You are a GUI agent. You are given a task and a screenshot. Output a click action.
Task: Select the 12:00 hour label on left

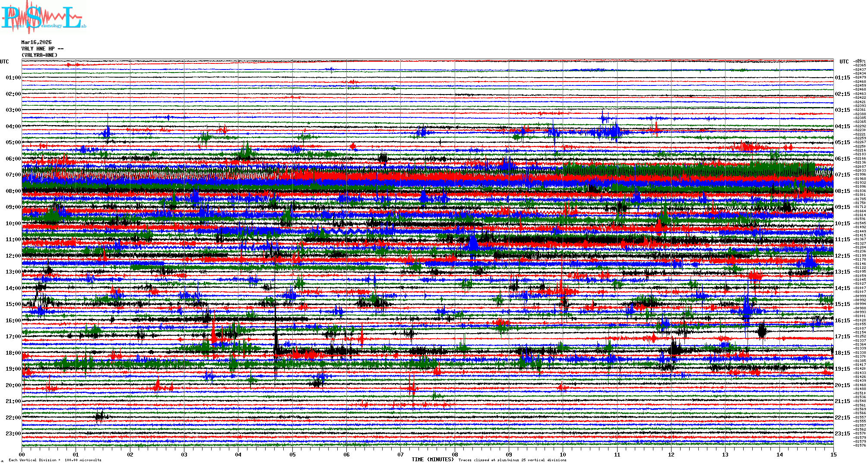pos(13,256)
